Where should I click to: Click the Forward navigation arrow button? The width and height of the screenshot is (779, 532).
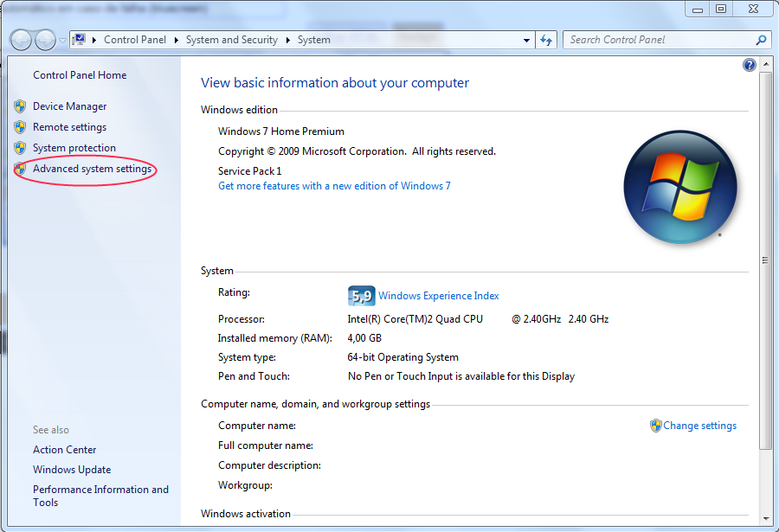coord(45,40)
